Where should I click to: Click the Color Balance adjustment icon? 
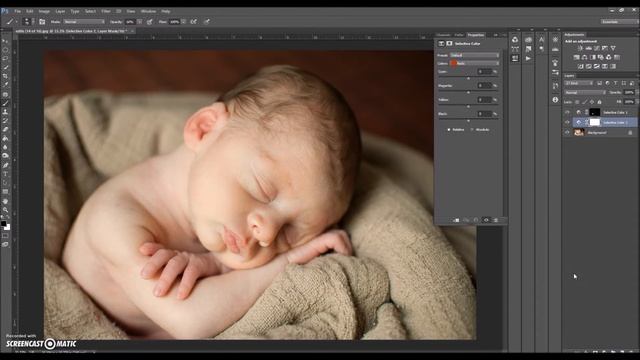coord(584,57)
